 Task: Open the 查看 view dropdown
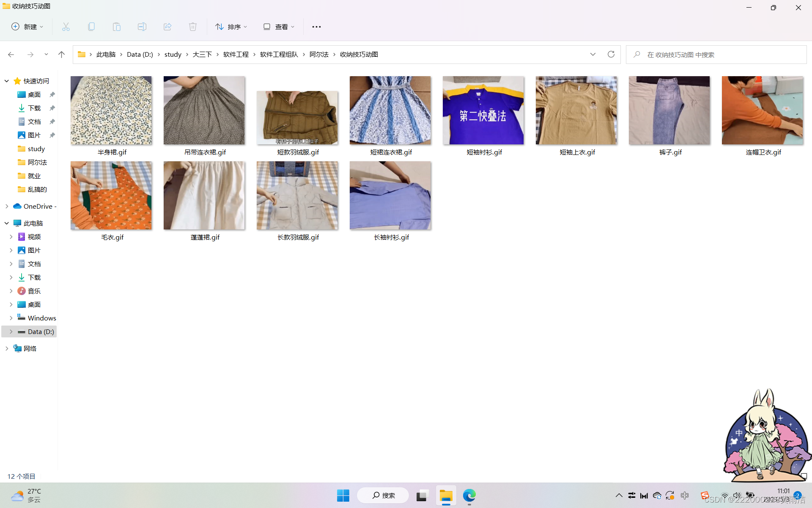[x=279, y=27]
